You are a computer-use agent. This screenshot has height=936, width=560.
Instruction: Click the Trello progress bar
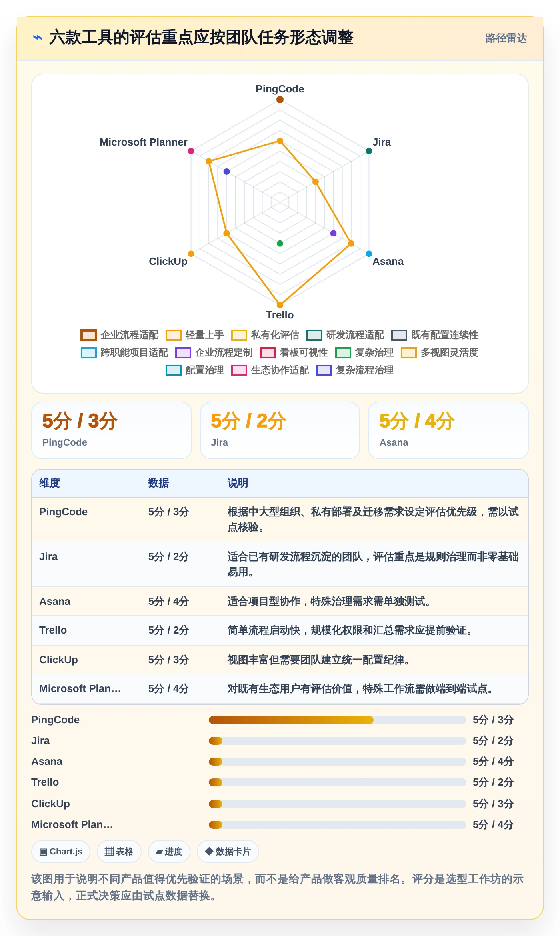(338, 782)
